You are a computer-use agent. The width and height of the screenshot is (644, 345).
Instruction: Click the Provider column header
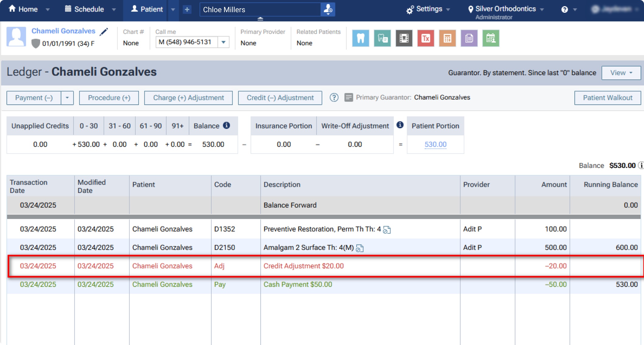pos(487,186)
